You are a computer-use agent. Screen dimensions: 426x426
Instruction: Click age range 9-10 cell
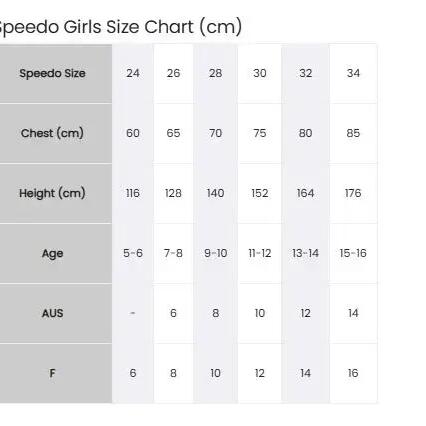click(x=215, y=253)
